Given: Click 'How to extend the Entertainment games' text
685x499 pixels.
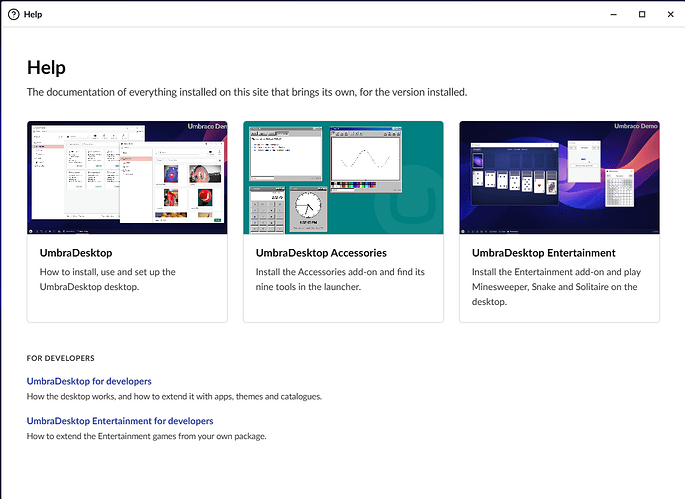Looking at the screenshot, I should click(146, 436).
